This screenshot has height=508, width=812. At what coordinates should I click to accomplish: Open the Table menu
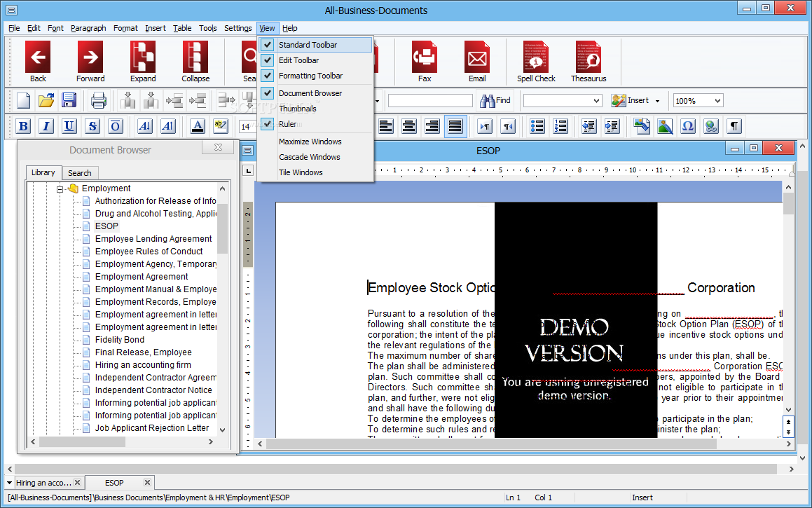(x=181, y=28)
